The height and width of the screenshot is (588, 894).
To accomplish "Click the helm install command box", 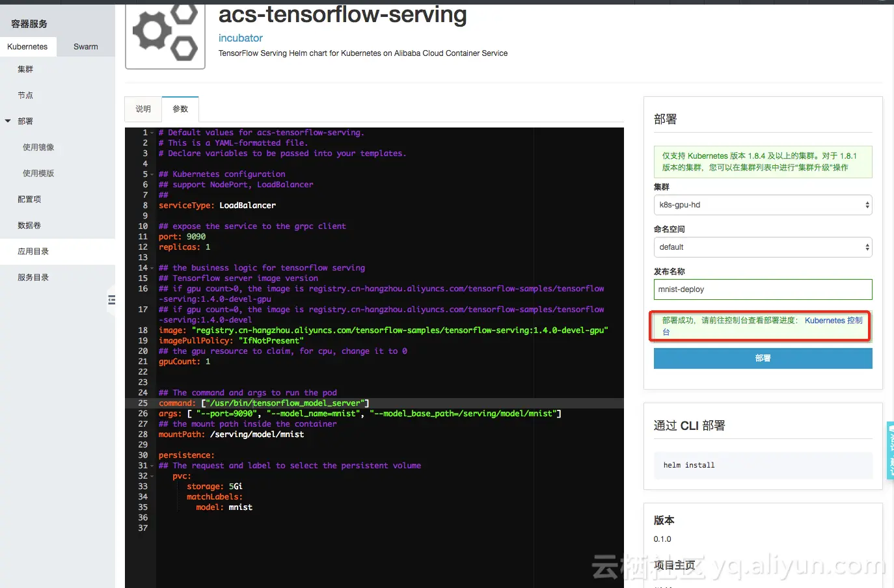I will tap(763, 465).
